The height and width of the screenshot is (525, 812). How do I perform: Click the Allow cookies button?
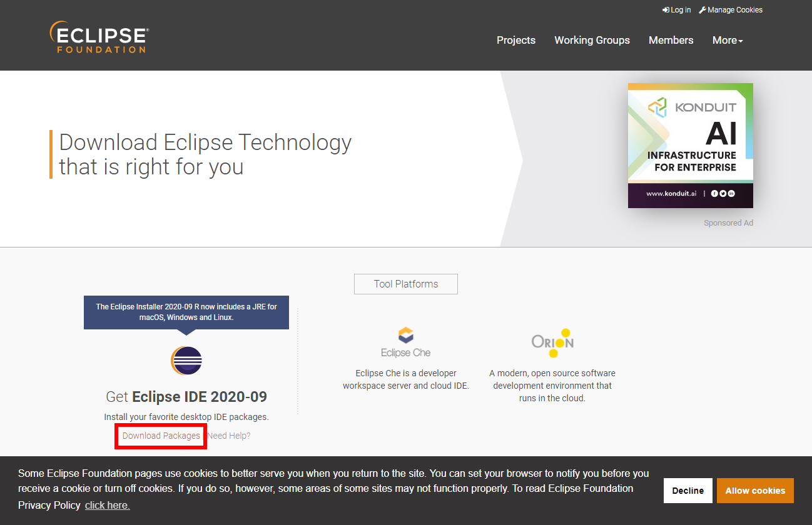tap(755, 491)
